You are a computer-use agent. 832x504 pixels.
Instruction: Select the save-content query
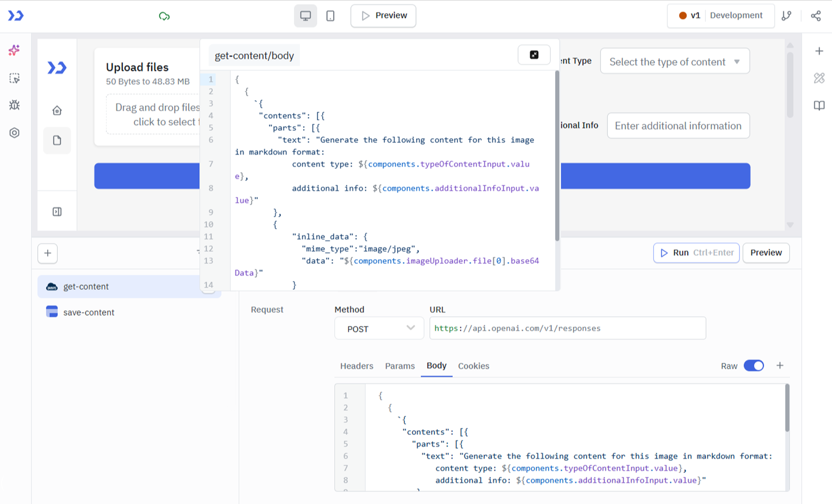click(89, 312)
